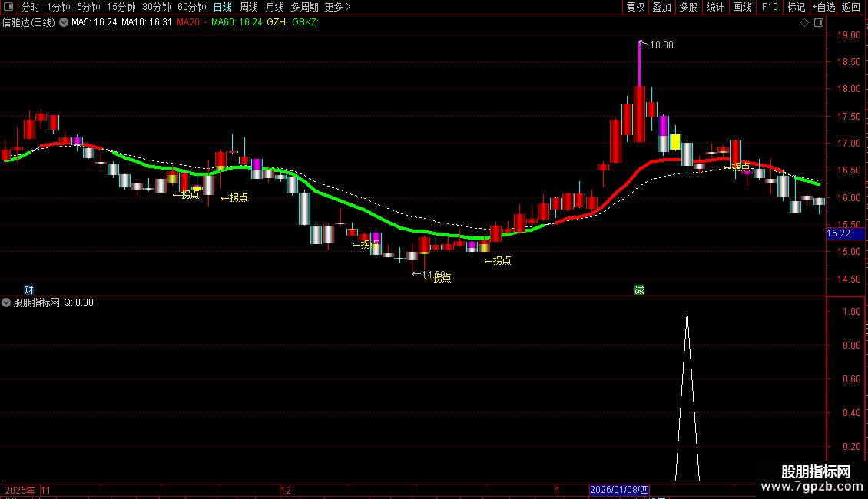Click the panel toggle icon at top-left

pyautogui.click(x=8, y=7)
